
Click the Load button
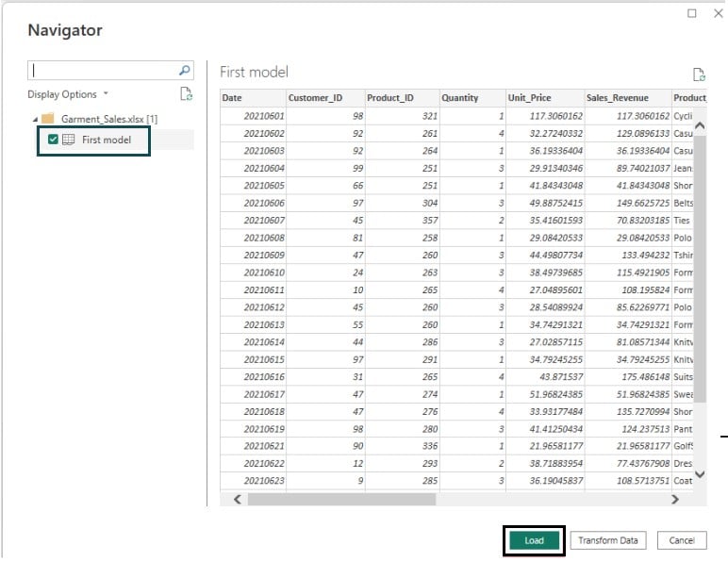[x=534, y=540]
